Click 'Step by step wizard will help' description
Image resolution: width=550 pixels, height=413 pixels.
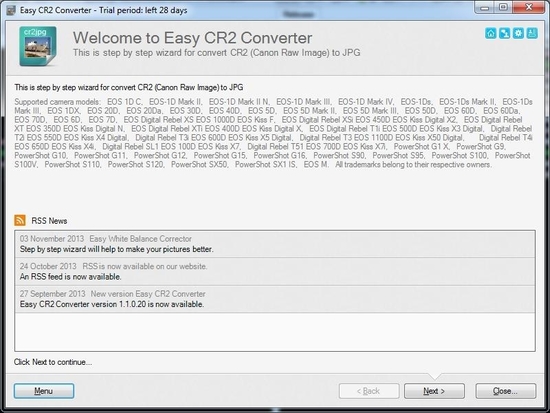pos(116,249)
